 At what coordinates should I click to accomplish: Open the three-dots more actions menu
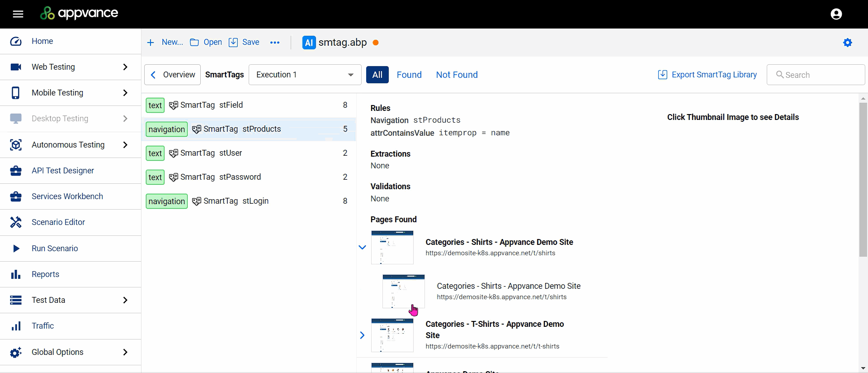pyautogui.click(x=275, y=43)
